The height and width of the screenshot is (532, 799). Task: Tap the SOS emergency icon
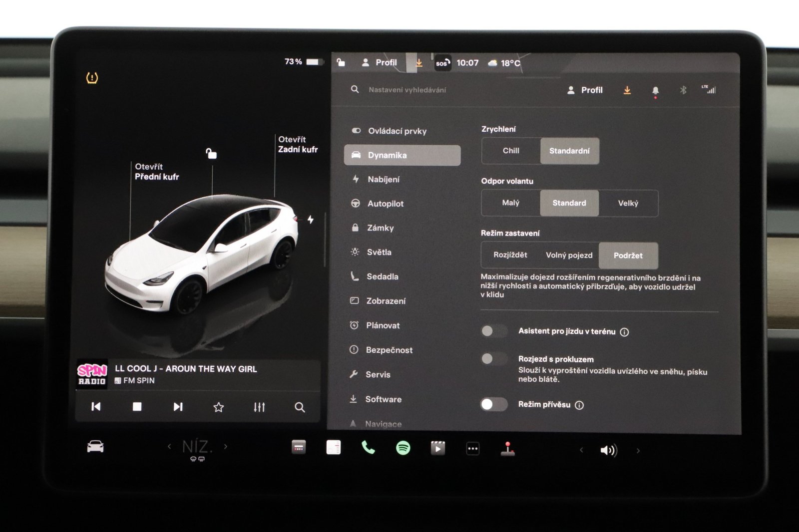(442, 63)
